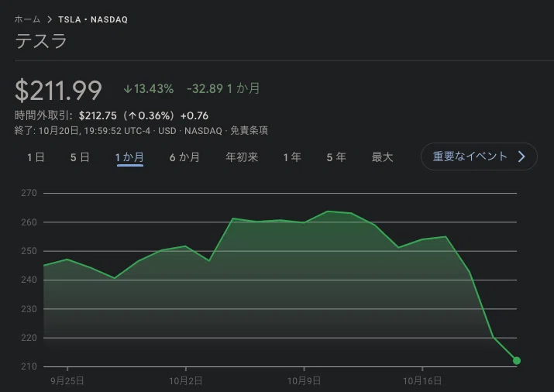Open the 重要なイベント button
This screenshot has height=392, width=554.
(x=479, y=156)
